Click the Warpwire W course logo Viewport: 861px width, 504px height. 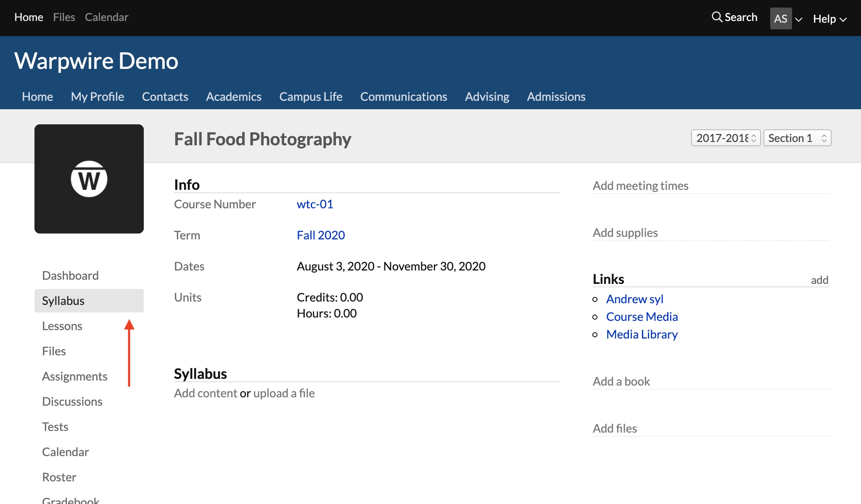point(89,179)
